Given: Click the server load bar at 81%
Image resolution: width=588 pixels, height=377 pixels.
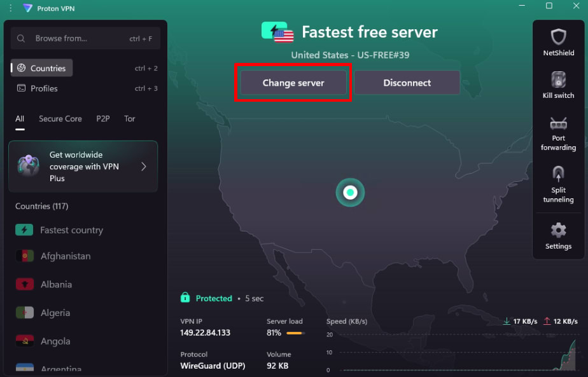Looking at the screenshot, I should point(295,332).
